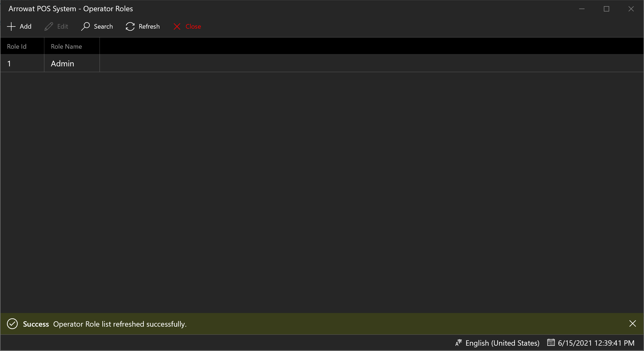Click the Search magnifier icon

click(85, 26)
